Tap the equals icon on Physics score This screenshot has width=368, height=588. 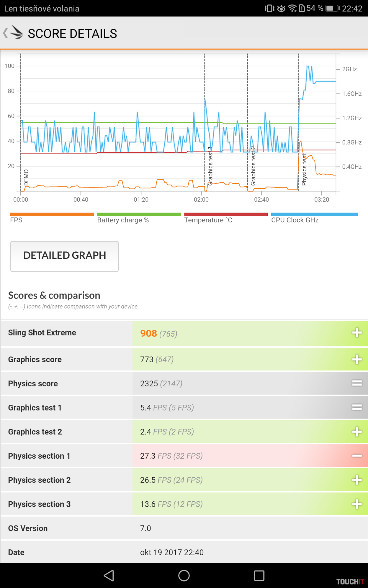357,383
